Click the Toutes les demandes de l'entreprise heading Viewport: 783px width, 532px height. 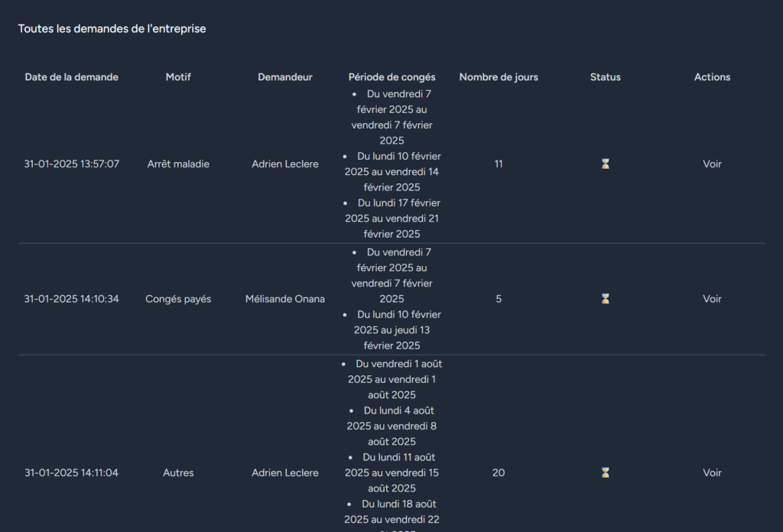[112, 28]
